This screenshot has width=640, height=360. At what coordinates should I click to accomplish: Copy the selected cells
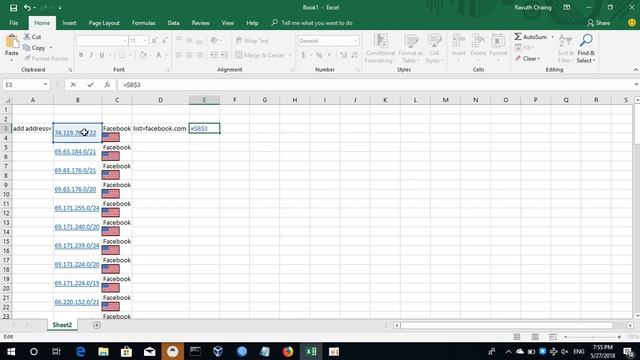click(34, 48)
